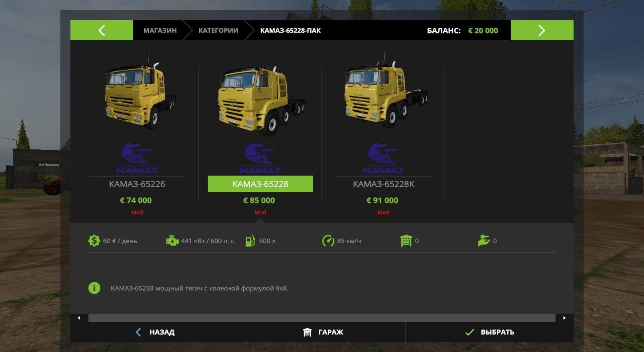Click the НАЗАД back button
The height and width of the screenshot is (352, 644).
pos(154,332)
